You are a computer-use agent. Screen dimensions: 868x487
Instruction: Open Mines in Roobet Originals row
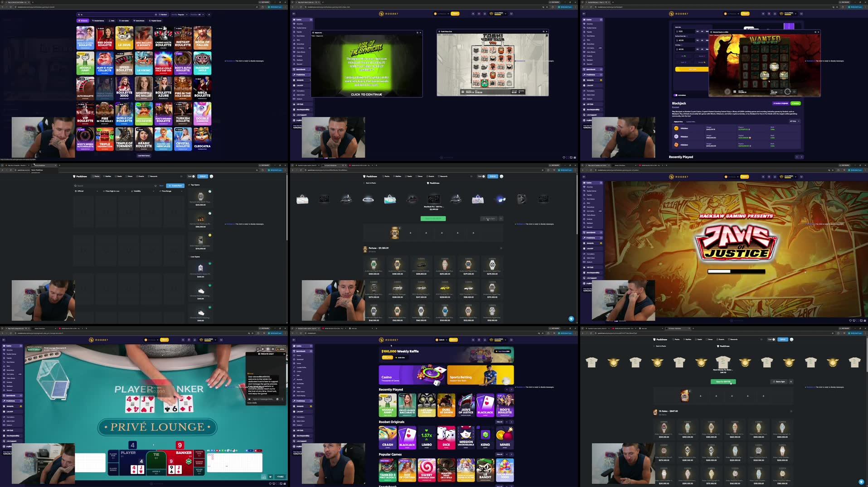coord(505,438)
